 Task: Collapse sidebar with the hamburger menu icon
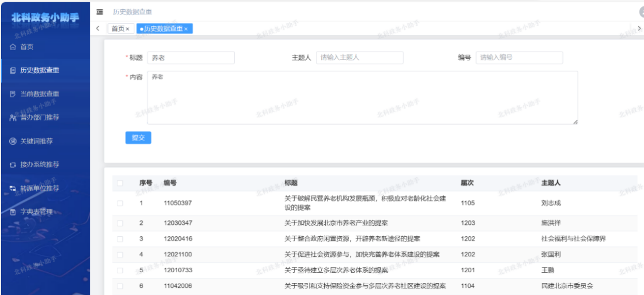pyautogui.click(x=100, y=12)
